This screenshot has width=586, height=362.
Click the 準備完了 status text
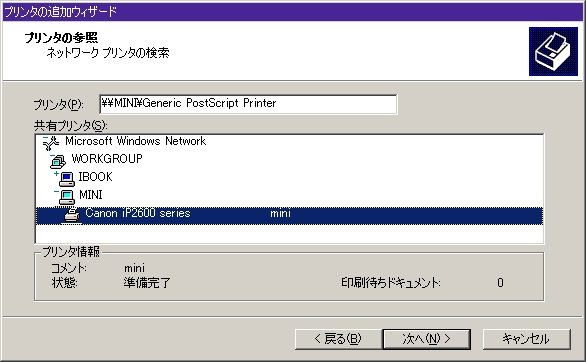click(x=147, y=283)
